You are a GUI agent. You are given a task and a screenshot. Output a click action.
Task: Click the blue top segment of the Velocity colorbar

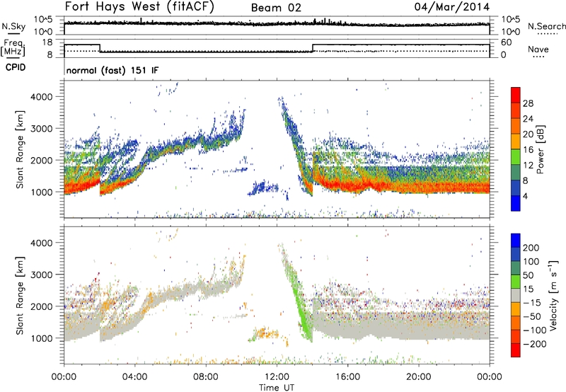[516, 241]
